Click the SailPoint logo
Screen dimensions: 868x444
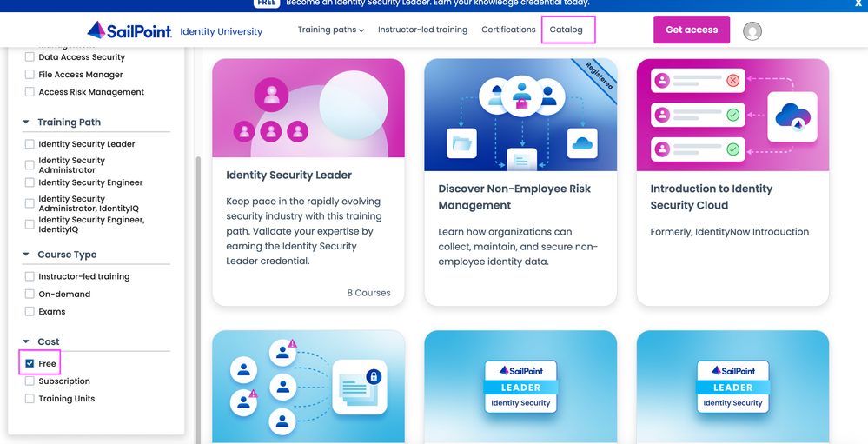pyautogui.click(x=129, y=30)
